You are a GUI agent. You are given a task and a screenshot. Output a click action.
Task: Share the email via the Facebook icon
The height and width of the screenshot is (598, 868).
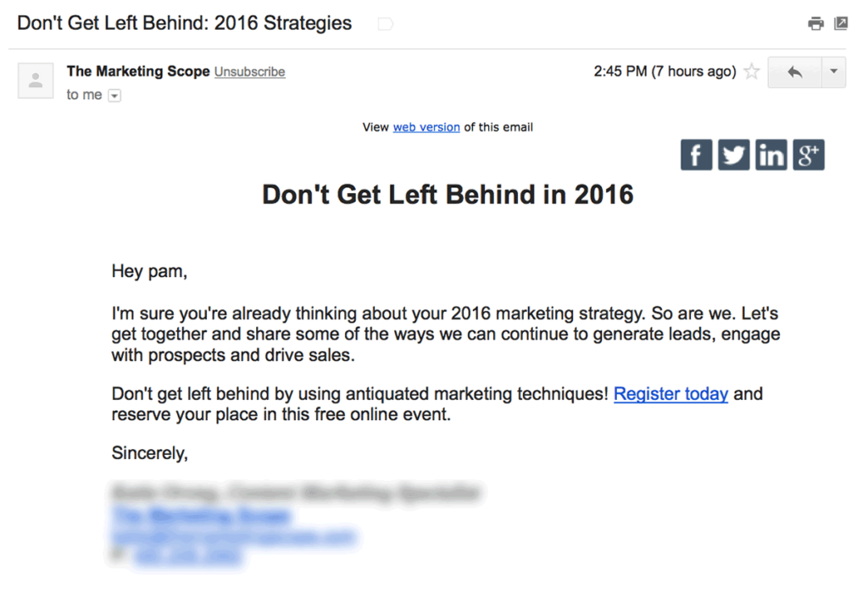point(696,154)
